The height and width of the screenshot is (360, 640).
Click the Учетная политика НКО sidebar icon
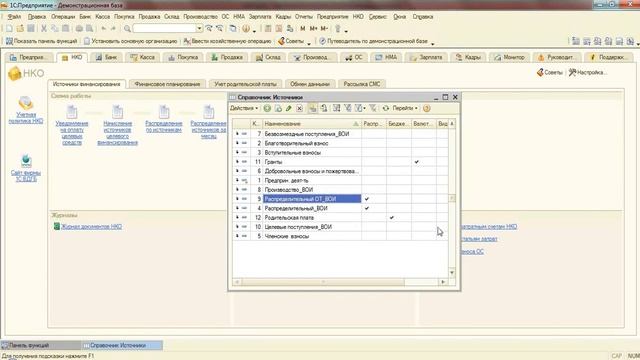point(26,103)
